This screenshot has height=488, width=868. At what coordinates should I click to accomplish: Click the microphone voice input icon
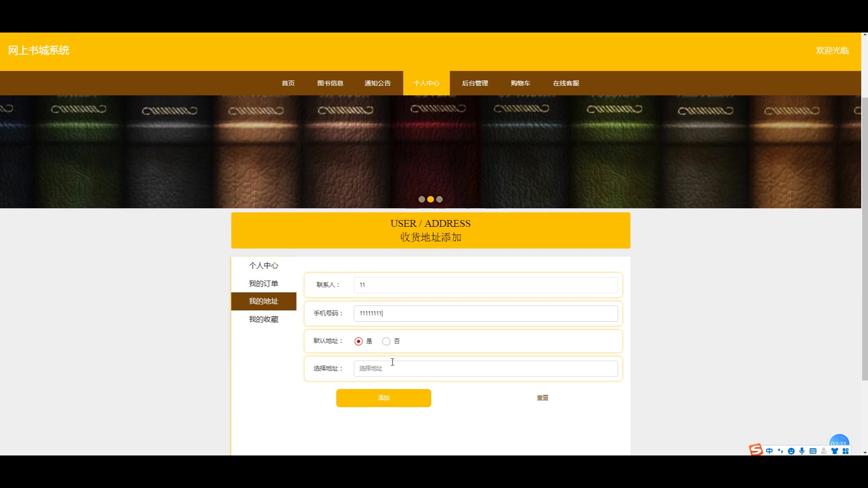(802, 451)
